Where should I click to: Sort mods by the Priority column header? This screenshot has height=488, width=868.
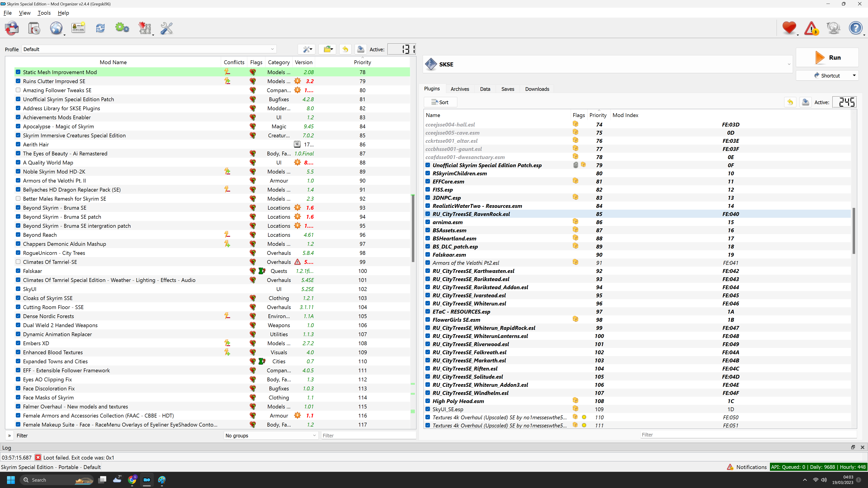pos(362,62)
